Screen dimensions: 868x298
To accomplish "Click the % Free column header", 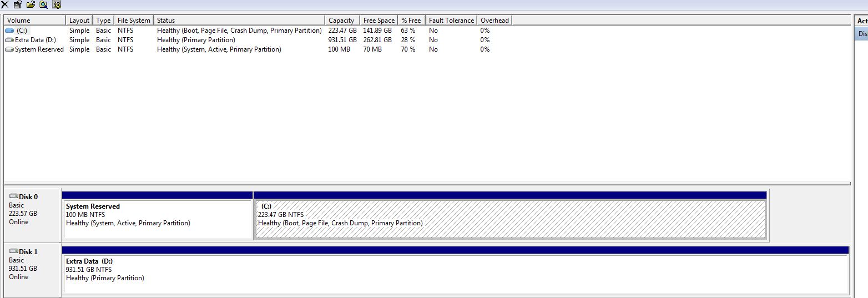I will [x=411, y=21].
